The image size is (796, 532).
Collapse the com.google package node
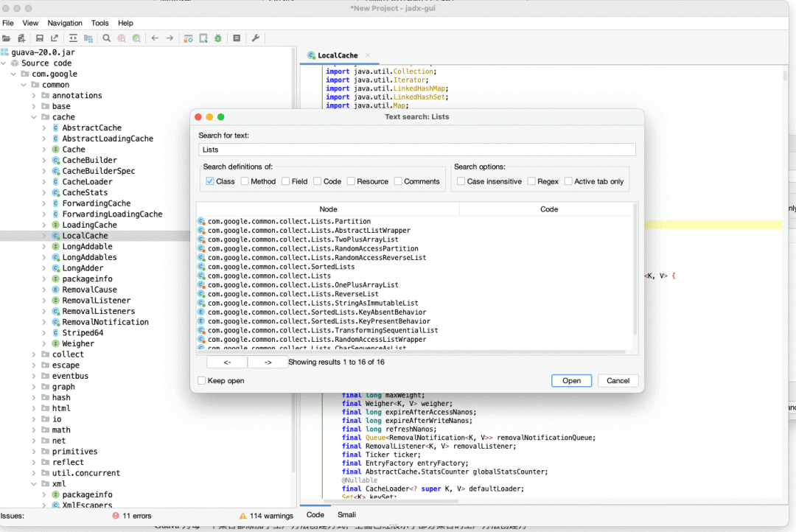pos(14,74)
